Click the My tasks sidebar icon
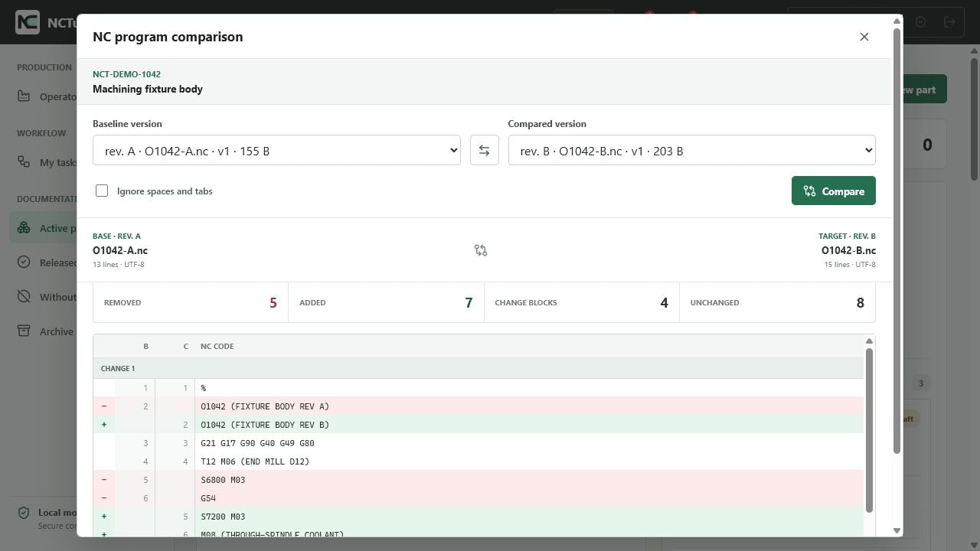980x551 pixels. (x=24, y=162)
